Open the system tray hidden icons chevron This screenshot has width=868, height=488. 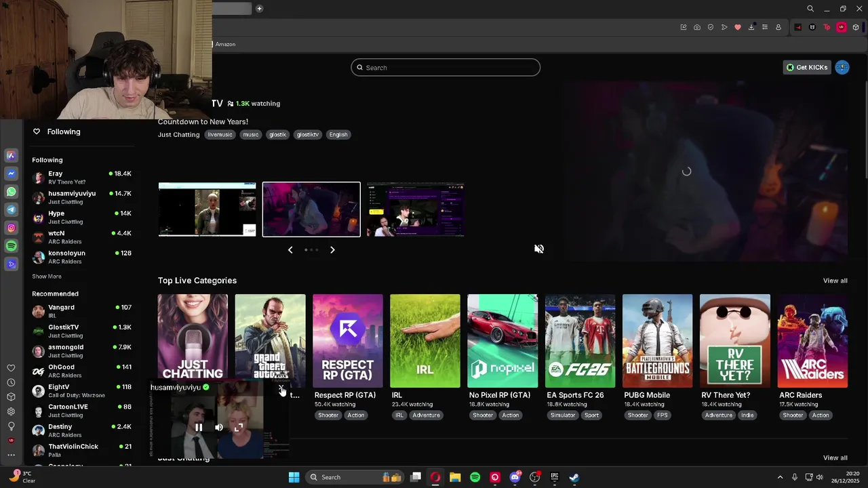780,477
